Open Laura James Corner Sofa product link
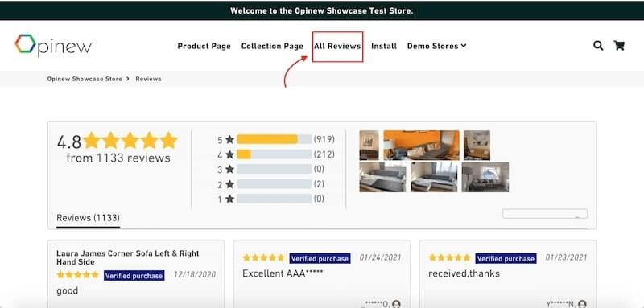The width and height of the screenshot is (644, 308). tap(128, 257)
